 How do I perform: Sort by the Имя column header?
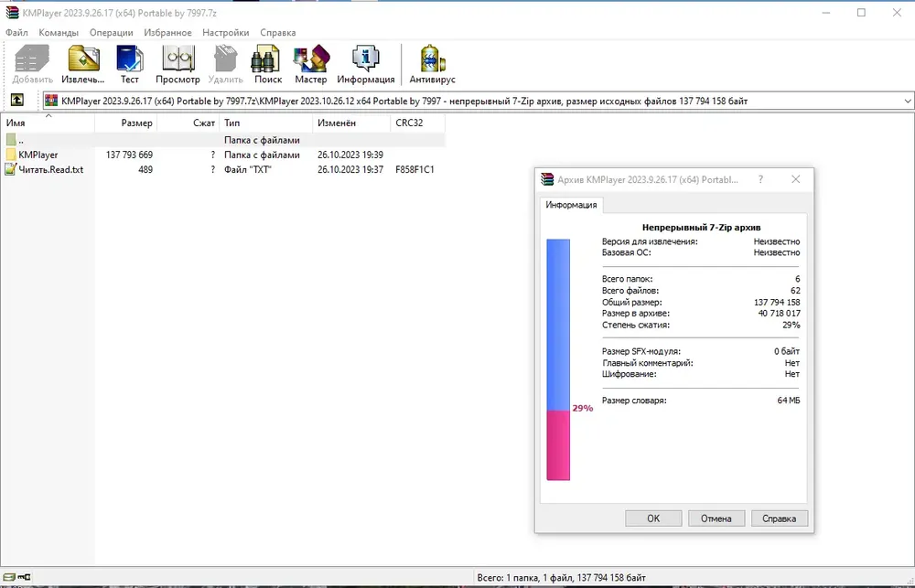(x=48, y=123)
